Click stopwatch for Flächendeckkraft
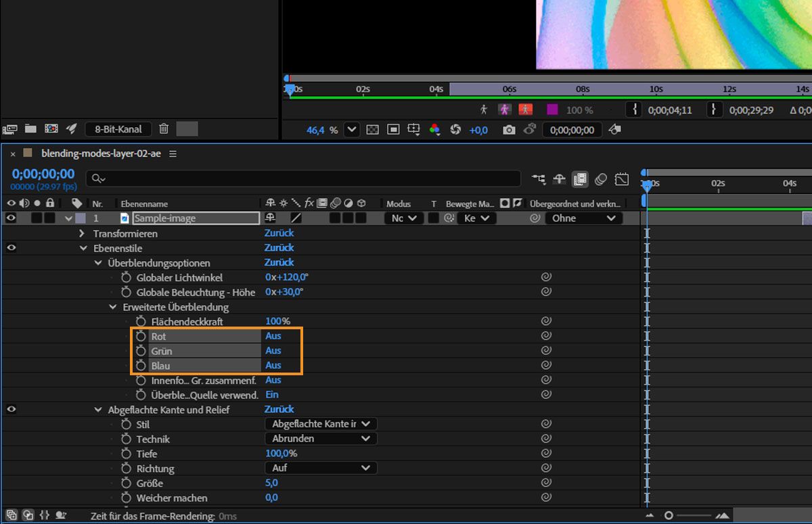The width and height of the screenshot is (812, 524). [x=141, y=321]
